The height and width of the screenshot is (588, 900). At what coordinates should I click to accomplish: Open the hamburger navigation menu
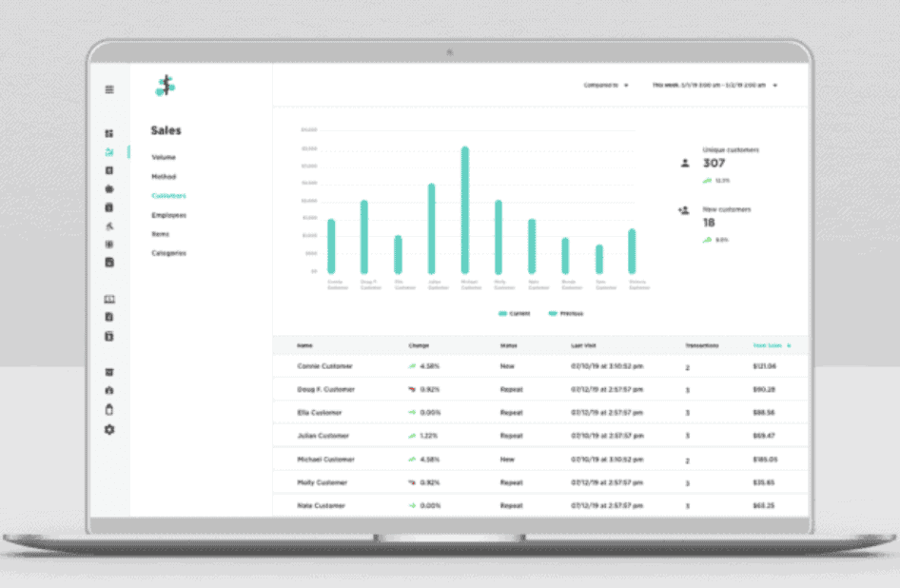click(x=108, y=88)
